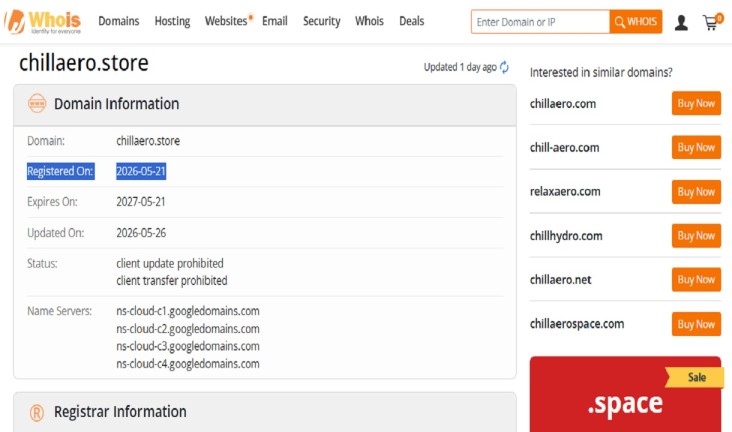The width and height of the screenshot is (732, 432).
Task: Click the Whois logo in the header
Action: pos(43,22)
